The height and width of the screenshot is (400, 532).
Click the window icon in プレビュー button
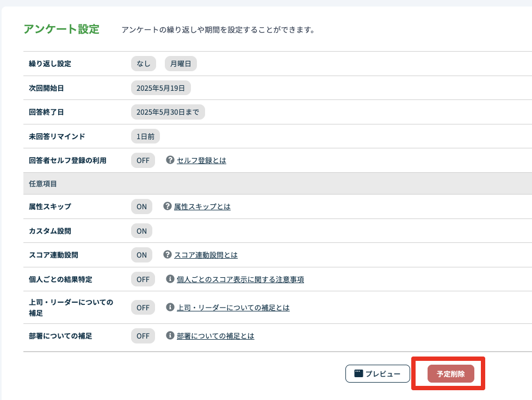click(358, 373)
